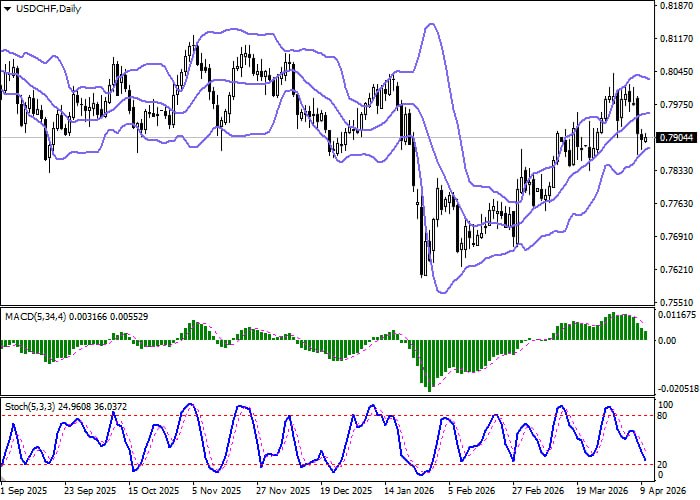Select the 9 Apr 2026 date label
700x500 pixels.
coord(661,492)
